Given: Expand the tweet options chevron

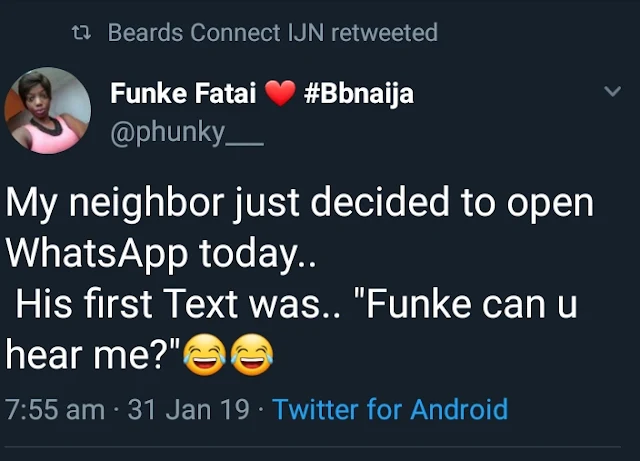Looking at the screenshot, I should 613,92.
